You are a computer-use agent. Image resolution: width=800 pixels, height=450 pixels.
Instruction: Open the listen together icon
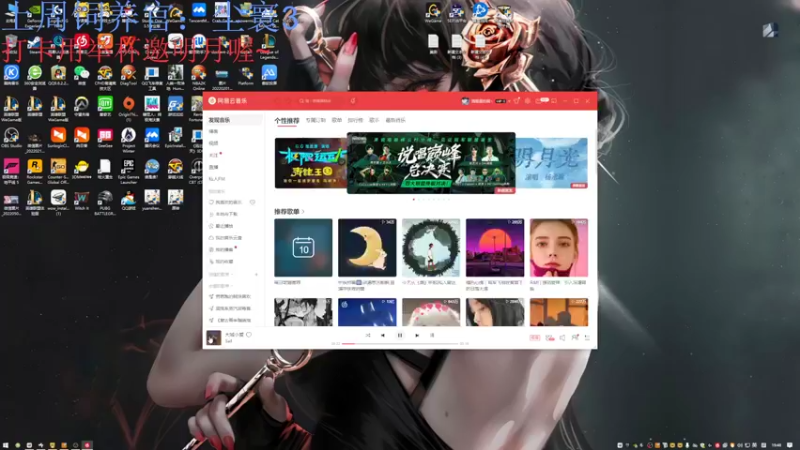tap(575, 338)
